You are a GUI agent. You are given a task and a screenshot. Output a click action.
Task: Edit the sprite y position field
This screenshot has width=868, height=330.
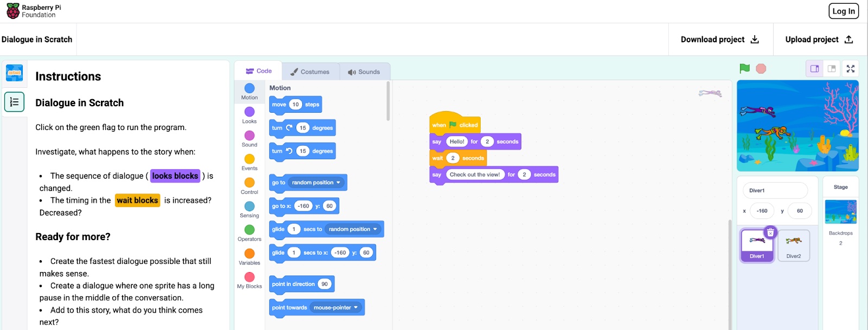(x=800, y=211)
